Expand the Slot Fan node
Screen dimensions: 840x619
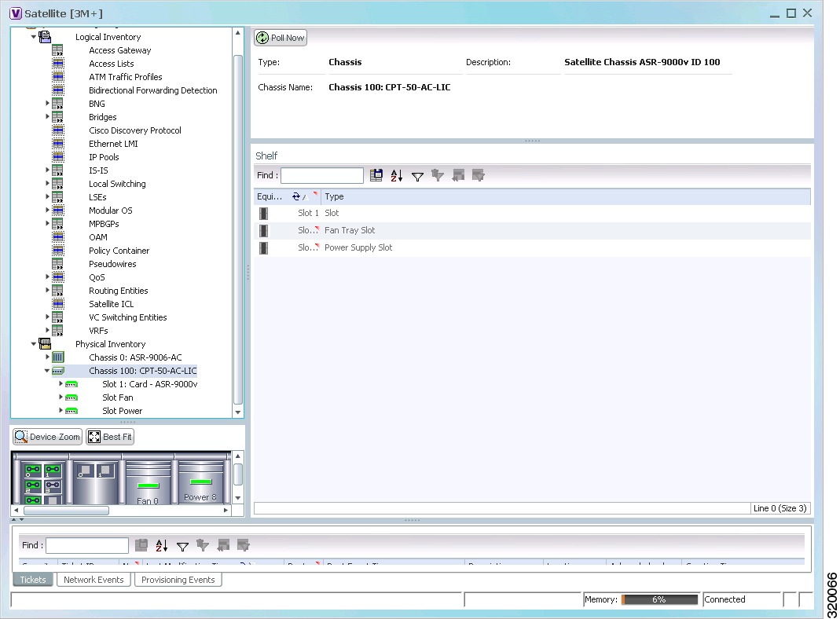coord(61,397)
